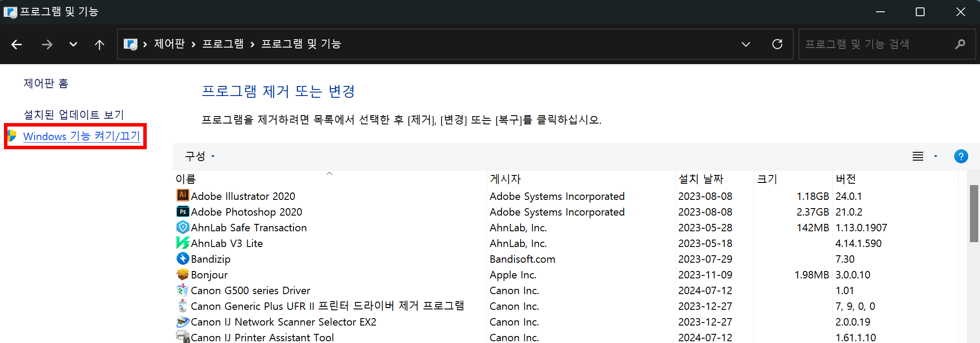Image resolution: width=980 pixels, height=343 pixels.
Task: Click Canon IJ Printer Assistant Tool icon
Action: tap(183, 336)
